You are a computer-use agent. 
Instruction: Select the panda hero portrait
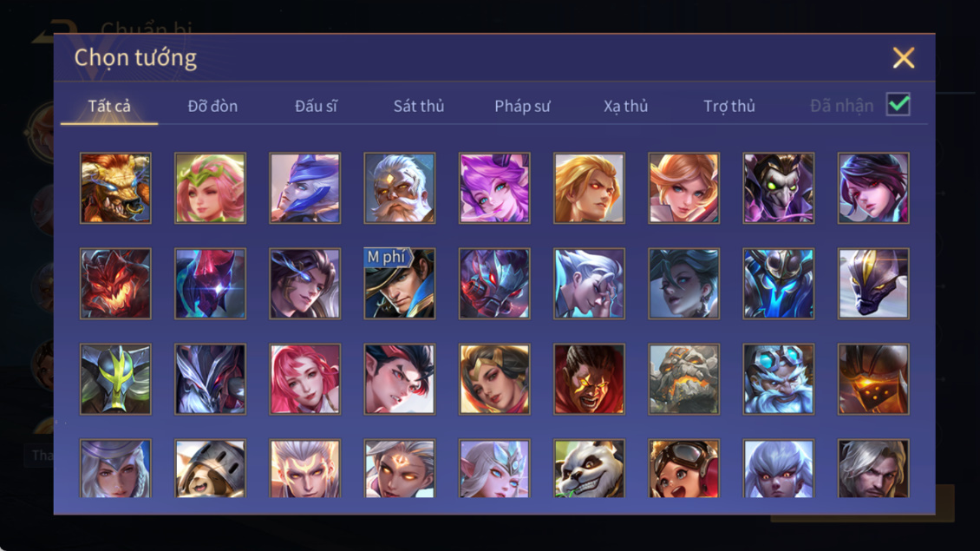pyautogui.click(x=589, y=469)
